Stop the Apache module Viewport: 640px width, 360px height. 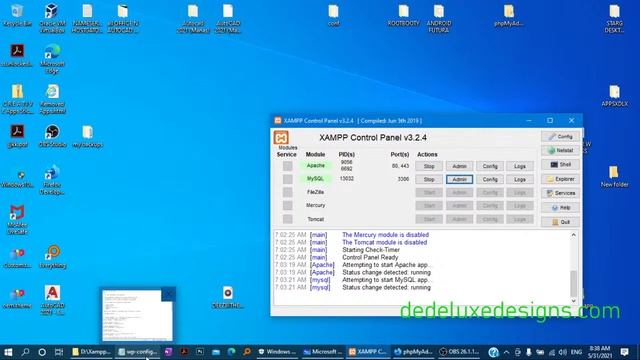coord(429,166)
